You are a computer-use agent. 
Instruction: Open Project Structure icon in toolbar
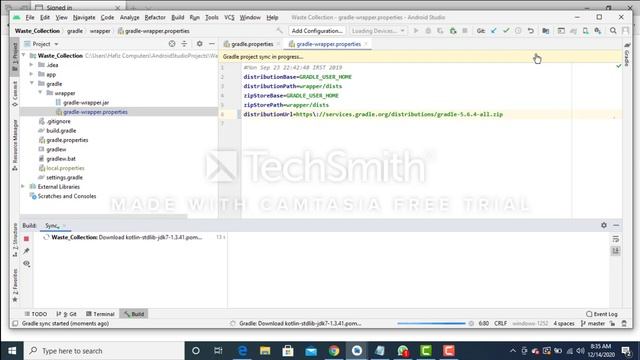[546, 31]
